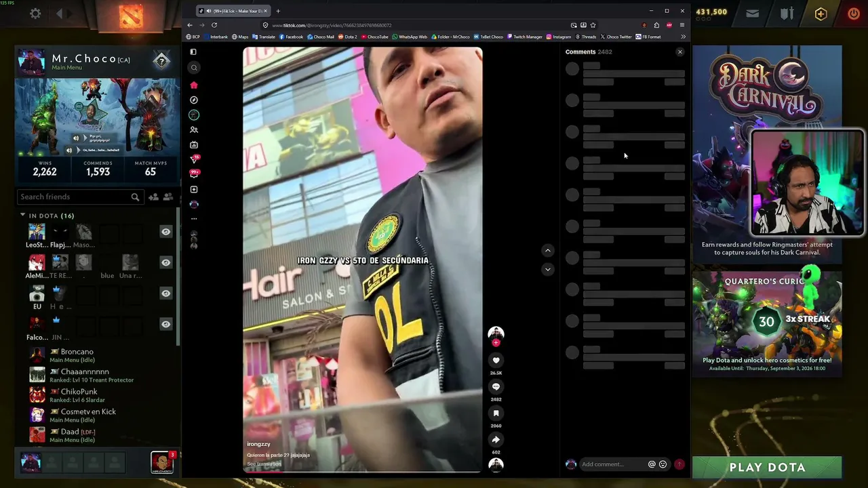Viewport: 868px width, 488px height.
Task: Like the TikTok video with heart icon
Action: click(496, 361)
